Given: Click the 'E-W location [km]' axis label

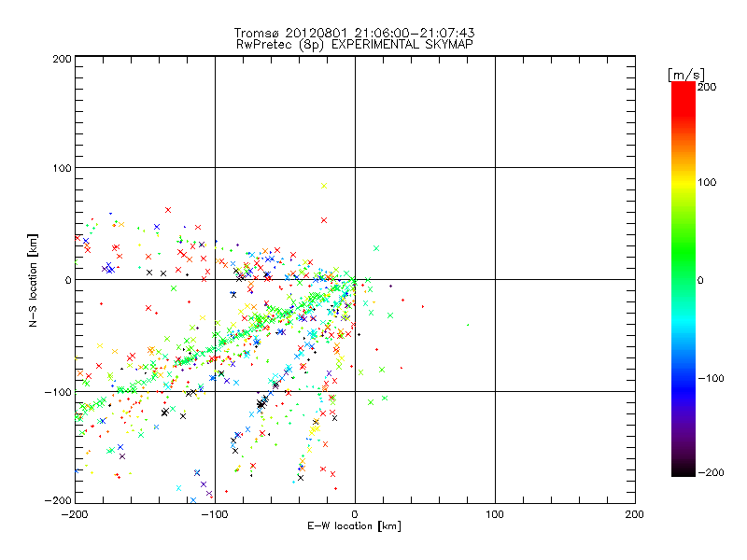Looking at the screenshot, I should point(354,525).
